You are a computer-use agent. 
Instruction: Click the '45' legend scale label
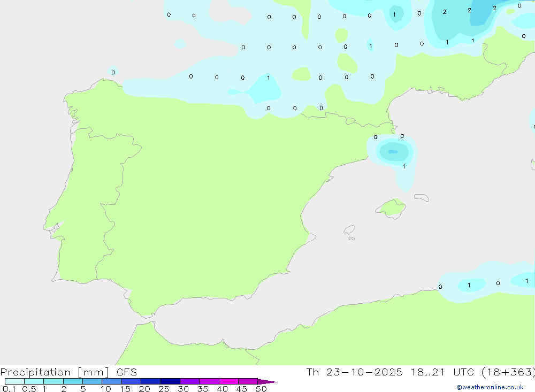242,389
